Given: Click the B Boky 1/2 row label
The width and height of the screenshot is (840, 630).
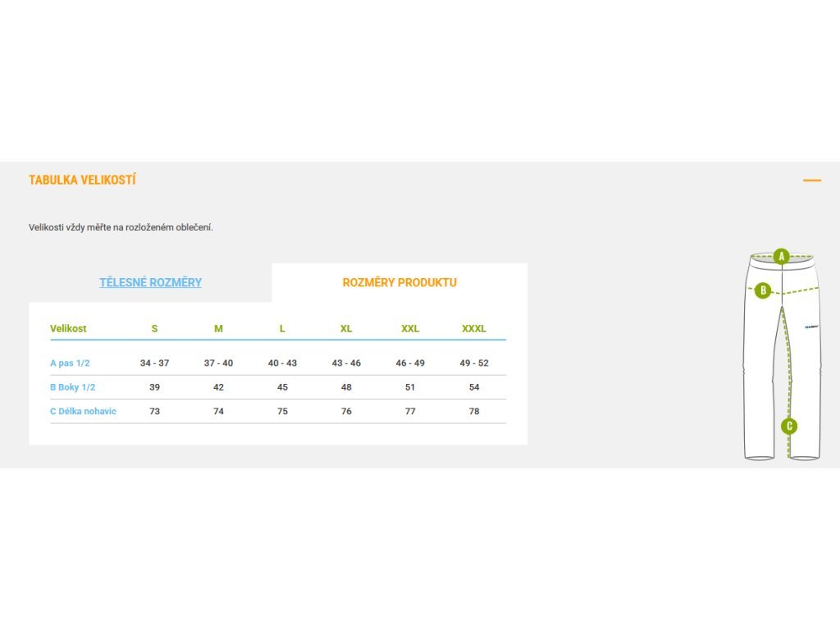Looking at the screenshot, I should click(x=72, y=387).
